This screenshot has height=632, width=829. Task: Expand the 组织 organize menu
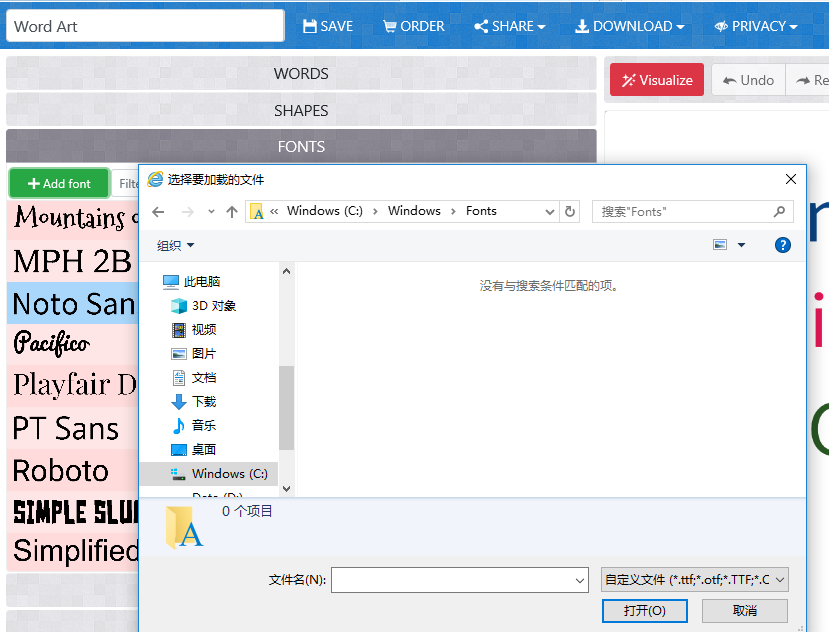pos(176,245)
